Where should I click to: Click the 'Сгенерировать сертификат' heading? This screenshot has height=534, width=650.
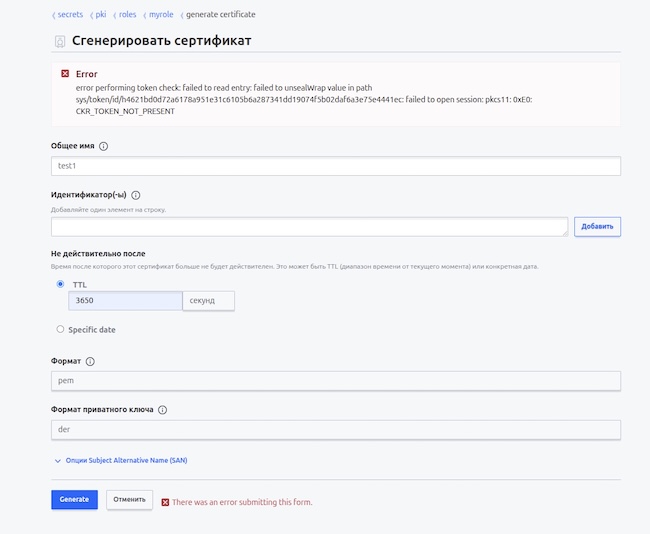162,41
